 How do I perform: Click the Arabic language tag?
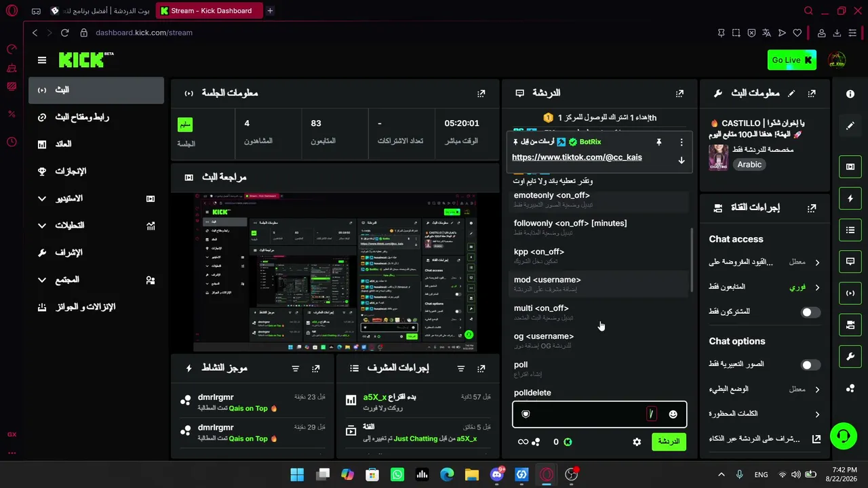[x=749, y=165]
